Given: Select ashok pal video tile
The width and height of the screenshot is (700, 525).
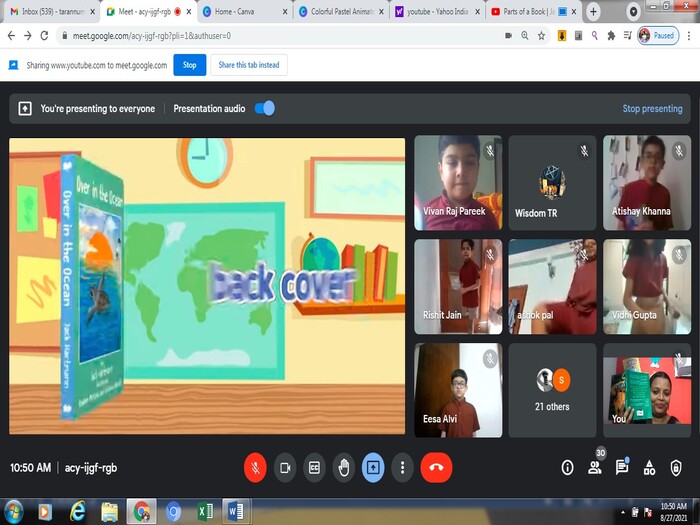Looking at the screenshot, I should pyautogui.click(x=552, y=287).
